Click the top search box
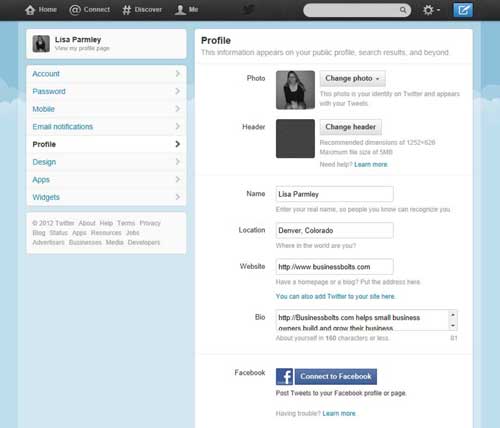The height and width of the screenshot is (428, 500). (x=357, y=10)
